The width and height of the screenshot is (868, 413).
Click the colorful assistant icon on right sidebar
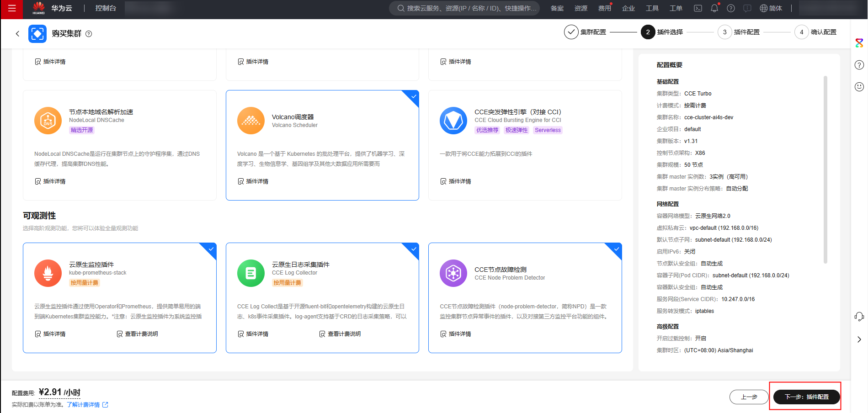click(x=859, y=43)
